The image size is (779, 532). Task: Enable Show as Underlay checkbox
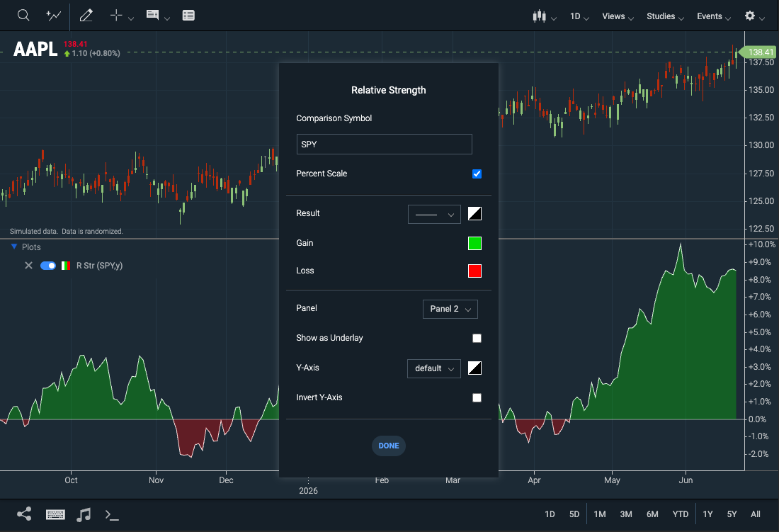(477, 339)
